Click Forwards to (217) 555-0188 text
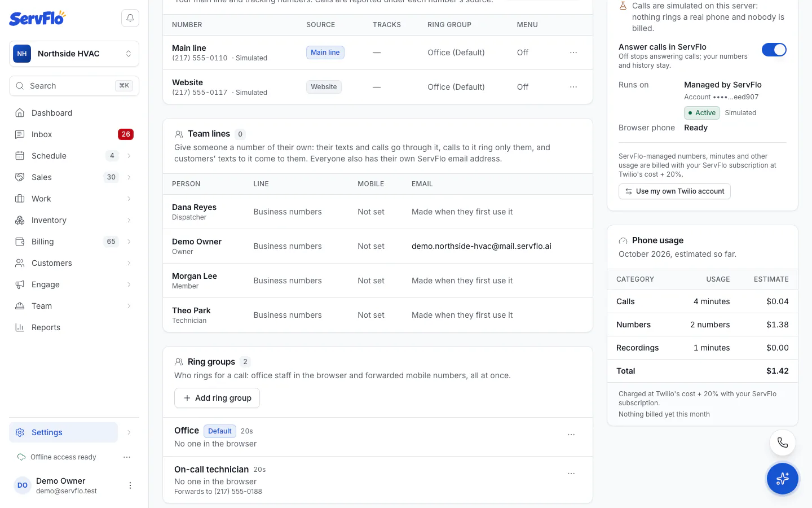 (218, 492)
